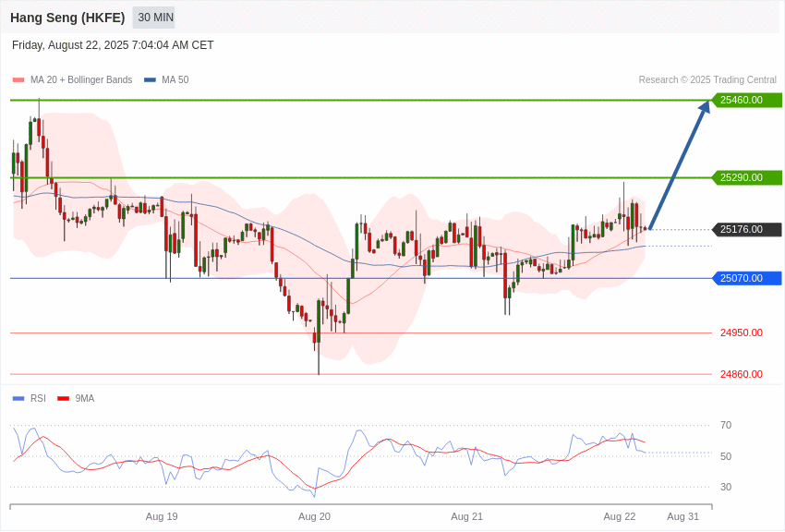Viewport: 785px width, 532px height.
Task: Click the 25070.00 blue pivot label
Action: (x=747, y=278)
